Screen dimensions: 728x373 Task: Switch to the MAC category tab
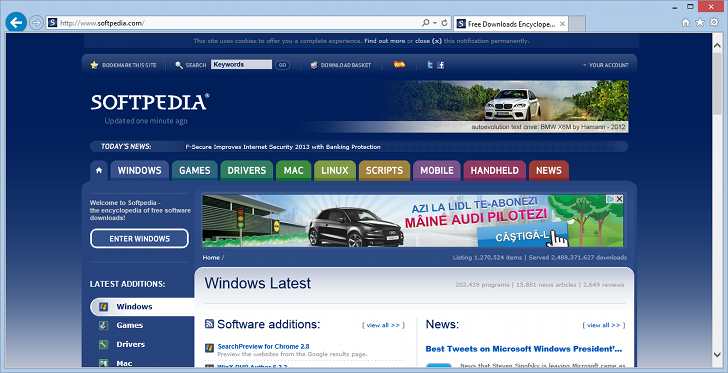293,170
